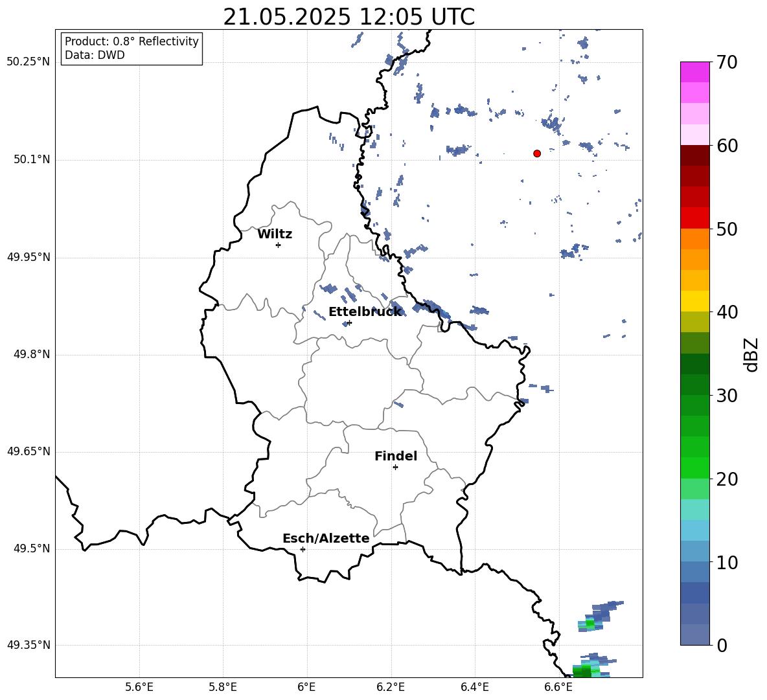
Task: Click the Wiltz station cross marker
Action: (279, 245)
